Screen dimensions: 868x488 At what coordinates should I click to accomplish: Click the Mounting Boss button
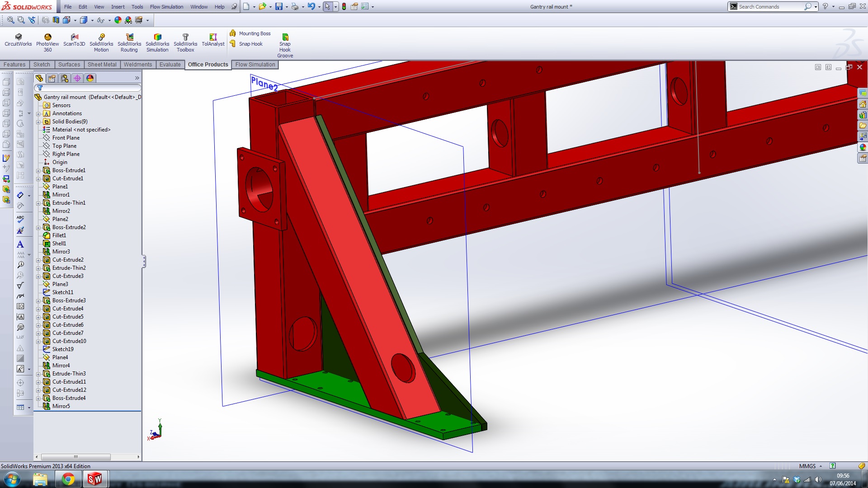[x=250, y=33]
